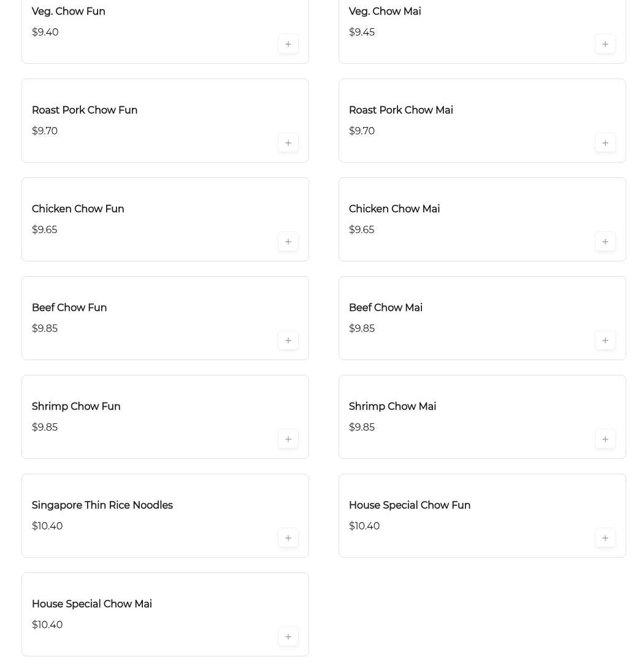Open the House Special Chow Fun title
The image size is (644, 665).
click(410, 505)
